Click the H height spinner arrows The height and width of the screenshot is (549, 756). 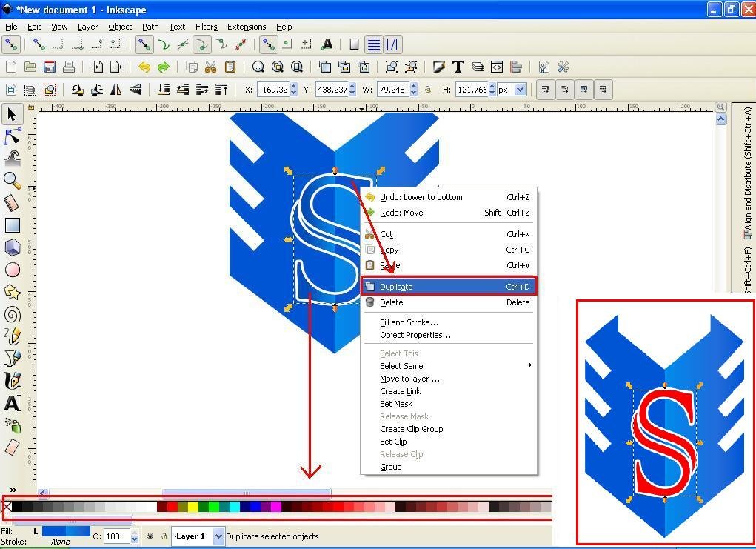pos(492,90)
